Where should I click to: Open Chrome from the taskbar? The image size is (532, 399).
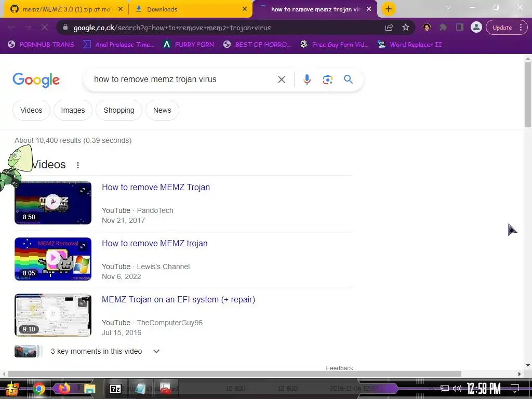(38, 389)
